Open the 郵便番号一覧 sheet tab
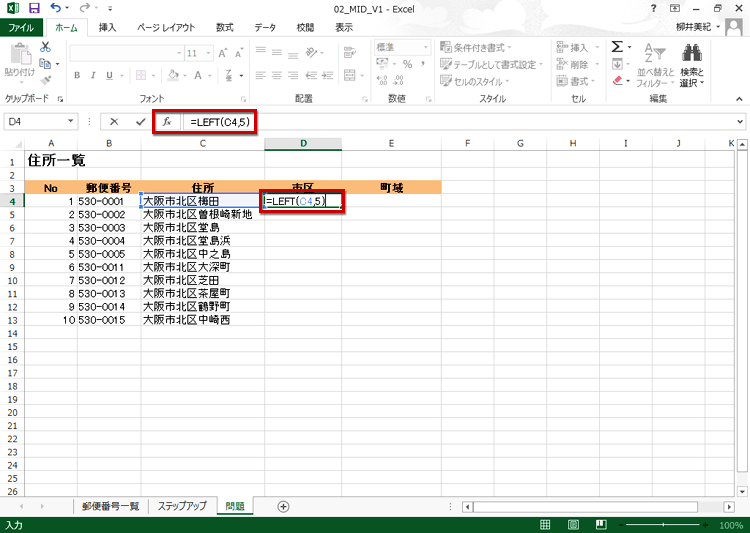750x533 pixels. [x=110, y=506]
